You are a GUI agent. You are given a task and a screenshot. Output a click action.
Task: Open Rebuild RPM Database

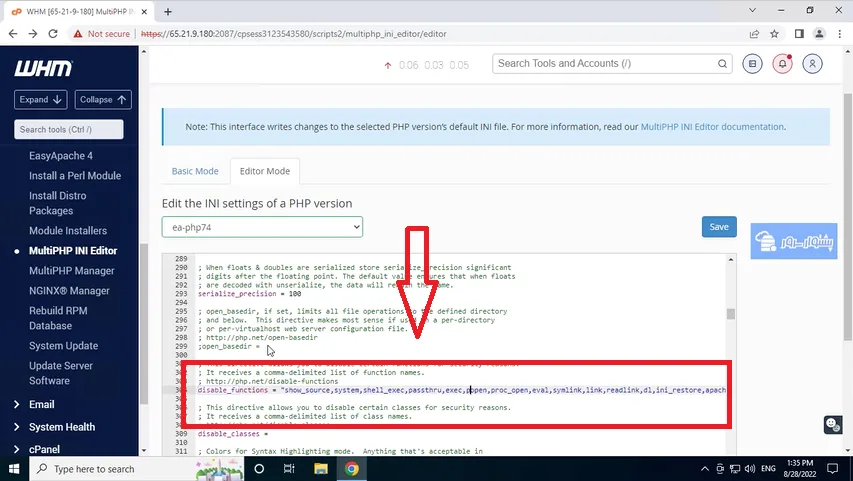pyautogui.click(x=58, y=318)
